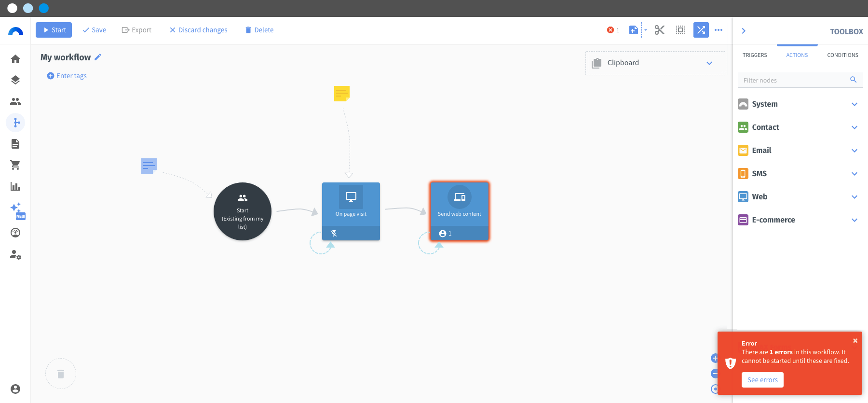Click the blue note on canvas
868x403 pixels.
[x=149, y=166]
